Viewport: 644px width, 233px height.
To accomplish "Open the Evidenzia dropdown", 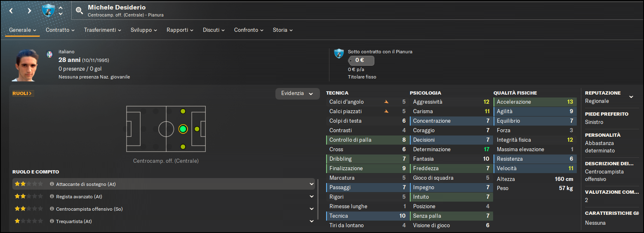I will [x=297, y=93].
